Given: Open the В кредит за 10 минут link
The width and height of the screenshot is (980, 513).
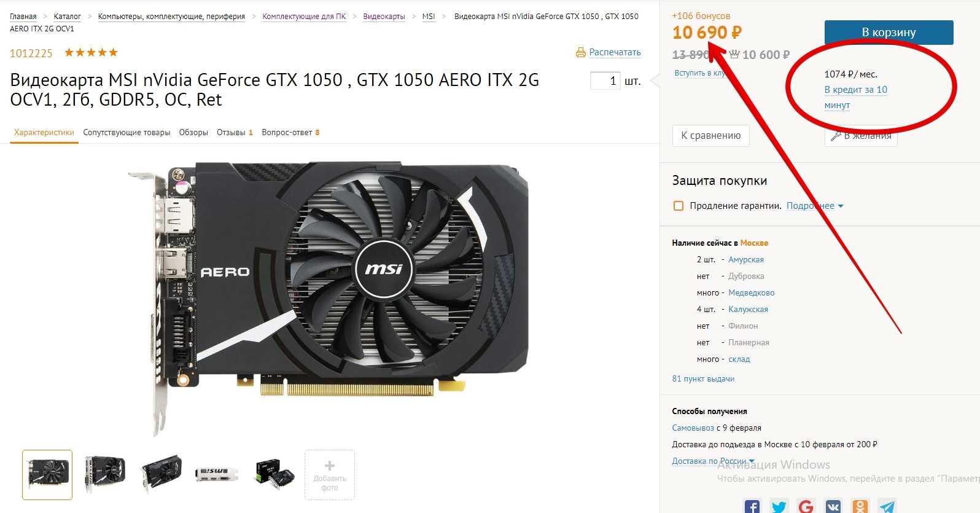Looking at the screenshot, I should [855, 97].
